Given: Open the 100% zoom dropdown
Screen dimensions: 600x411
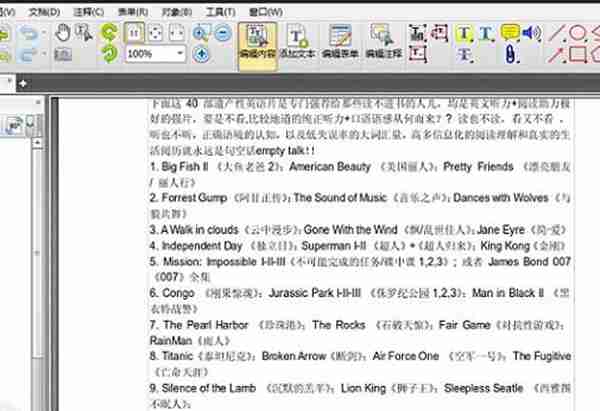Looking at the screenshot, I should 180,54.
